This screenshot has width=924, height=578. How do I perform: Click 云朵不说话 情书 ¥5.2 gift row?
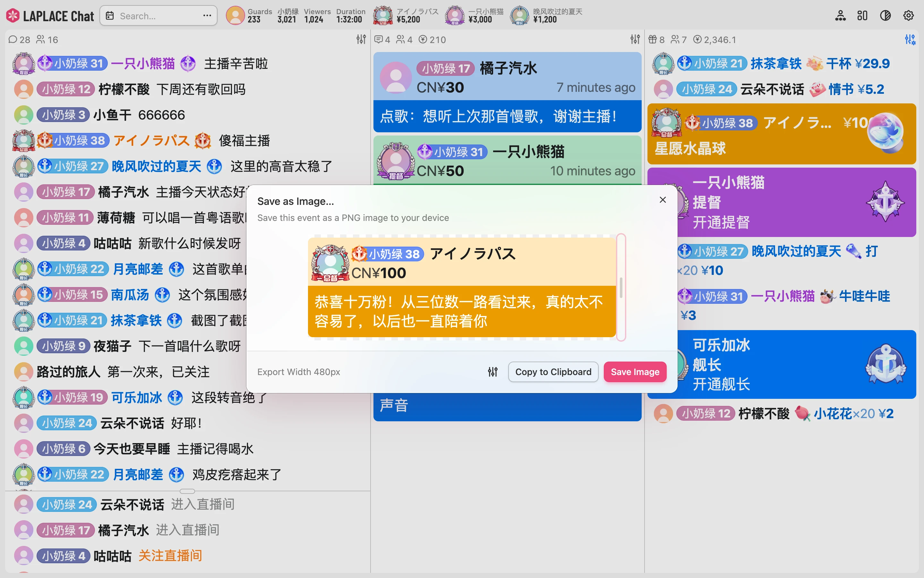pyautogui.click(x=782, y=90)
